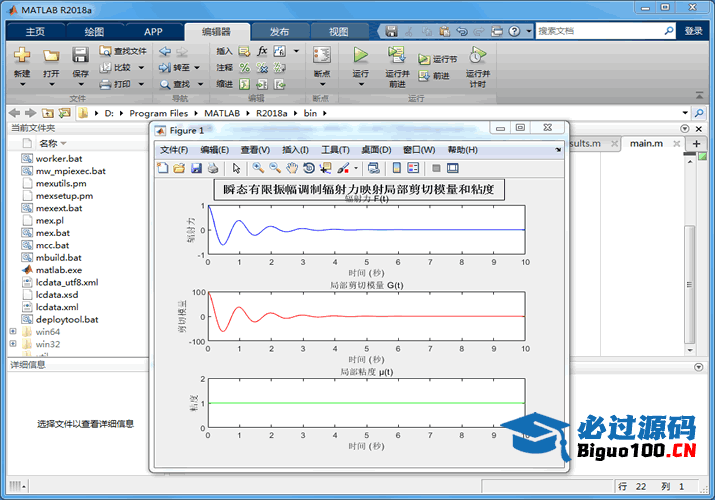
Task: Select the data cursor tool
Action: (326, 168)
